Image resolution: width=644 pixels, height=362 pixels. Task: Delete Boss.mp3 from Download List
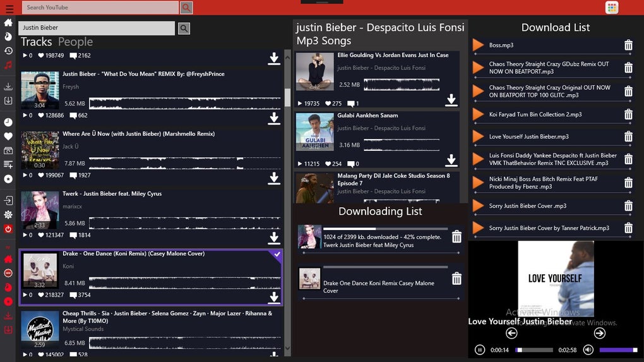pos(628,45)
